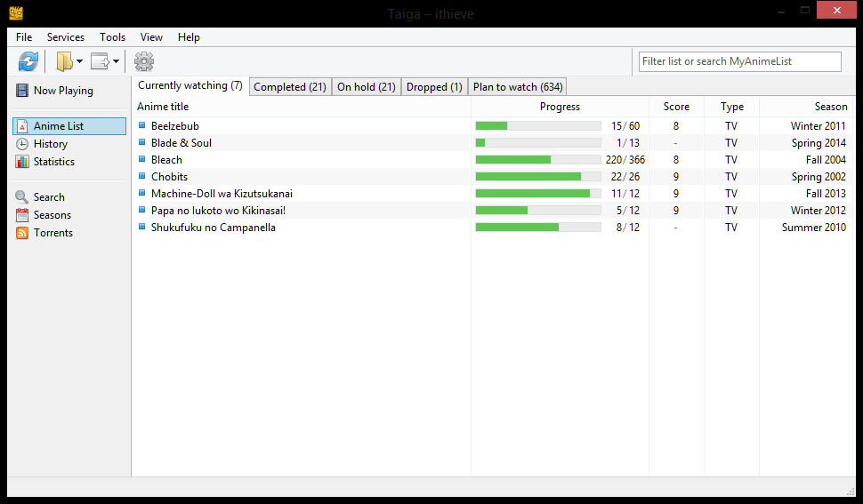The width and height of the screenshot is (863, 504).
Task: Click the Chobits progress bar
Action: pos(538,176)
